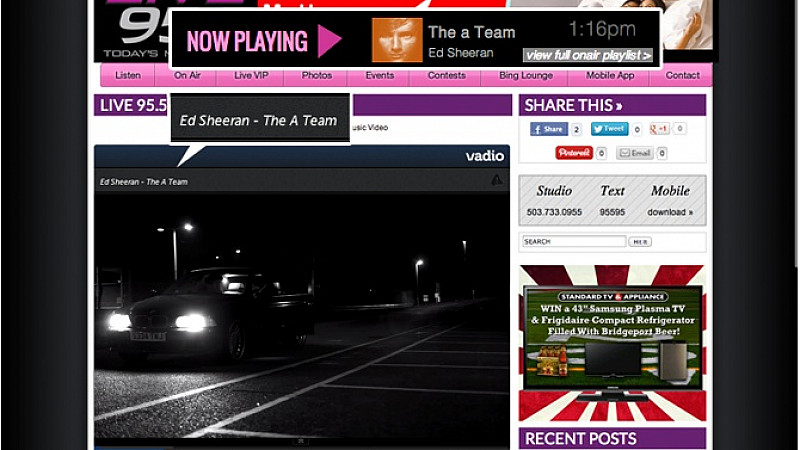800x450 pixels.
Task: Click the SHARE THIS heading
Action: click(x=573, y=105)
